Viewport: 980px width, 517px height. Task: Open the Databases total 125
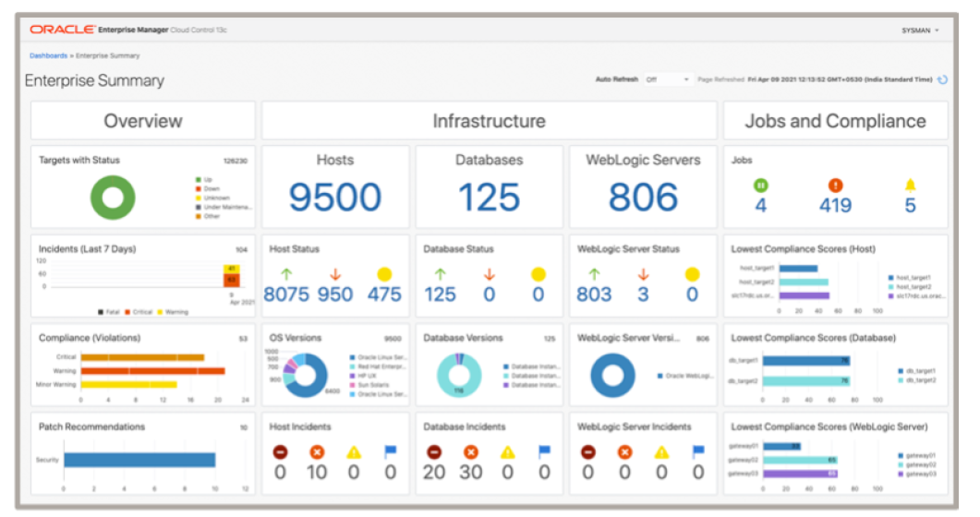[x=490, y=198]
